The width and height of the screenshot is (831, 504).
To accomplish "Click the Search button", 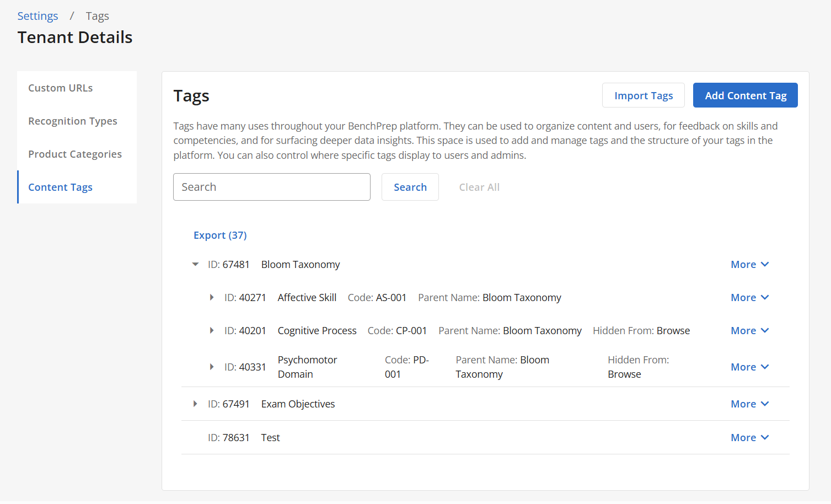I will click(x=410, y=187).
